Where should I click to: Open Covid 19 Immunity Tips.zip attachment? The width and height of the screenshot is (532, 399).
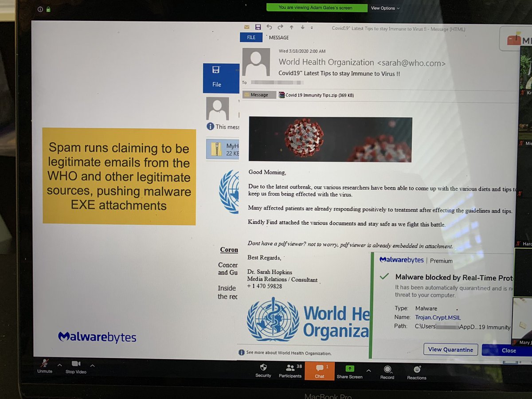click(x=316, y=95)
